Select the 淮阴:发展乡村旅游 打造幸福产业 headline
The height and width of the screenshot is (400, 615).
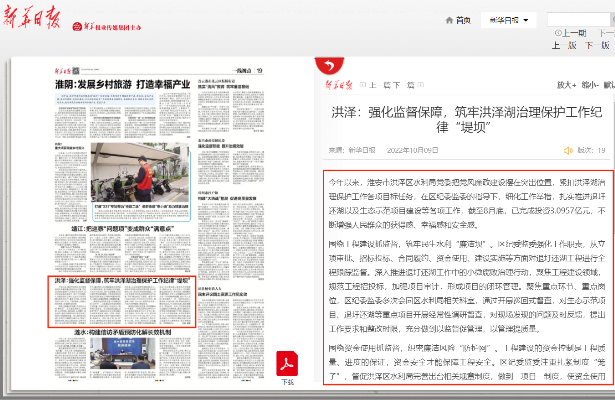[122, 84]
